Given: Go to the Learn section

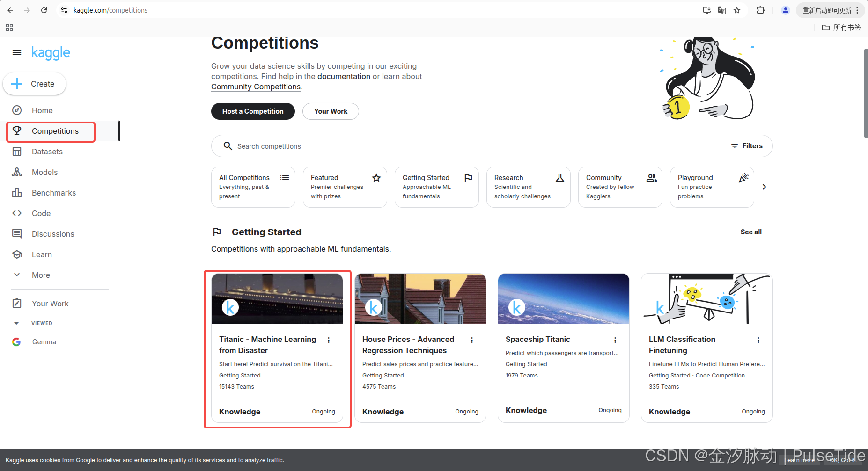Looking at the screenshot, I should coord(42,254).
